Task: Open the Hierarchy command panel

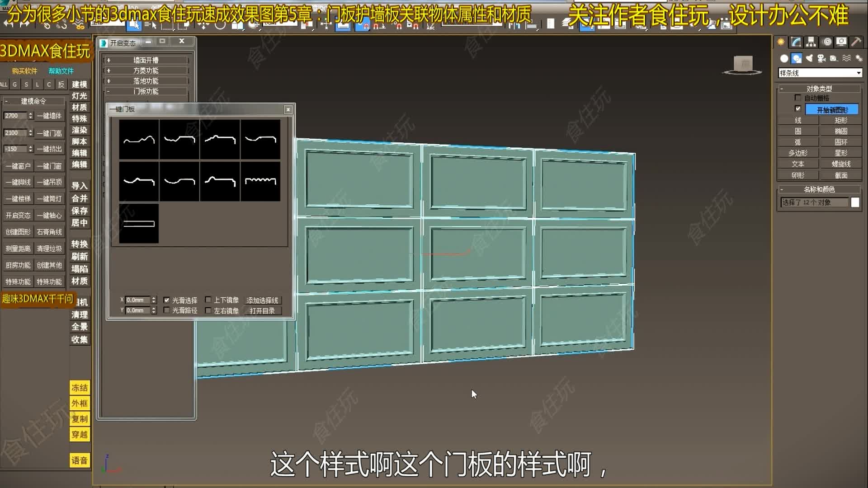Action: pyautogui.click(x=811, y=42)
